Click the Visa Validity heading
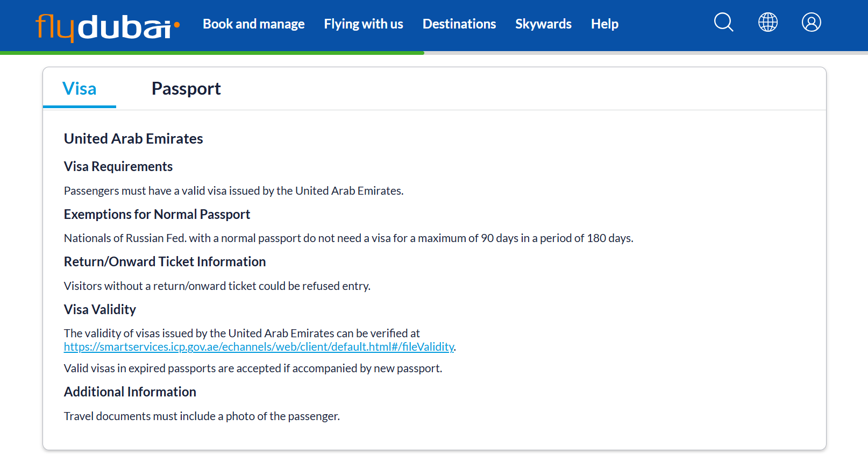This screenshot has height=454, width=868. pyautogui.click(x=99, y=310)
